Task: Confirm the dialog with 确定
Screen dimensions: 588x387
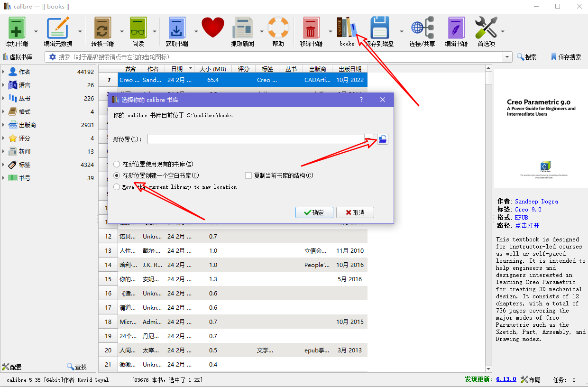Action: coord(314,212)
